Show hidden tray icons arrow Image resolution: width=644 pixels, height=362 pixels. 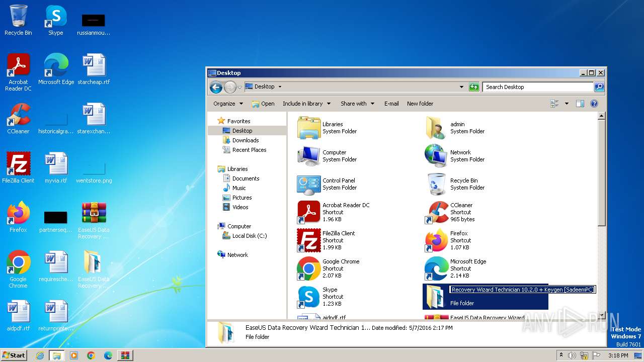click(x=561, y=355)
